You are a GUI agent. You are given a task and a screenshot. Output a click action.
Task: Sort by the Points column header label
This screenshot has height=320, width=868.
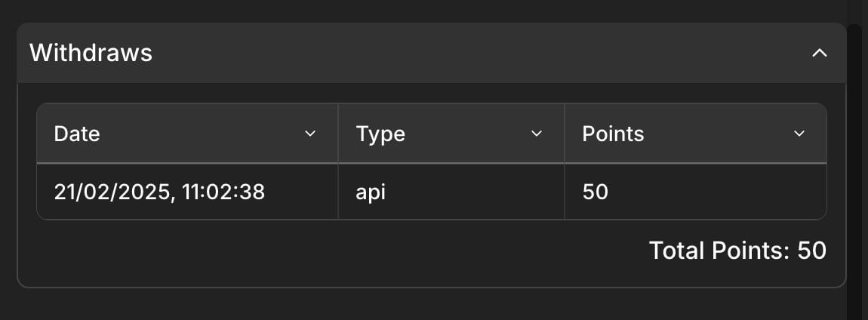613,134
